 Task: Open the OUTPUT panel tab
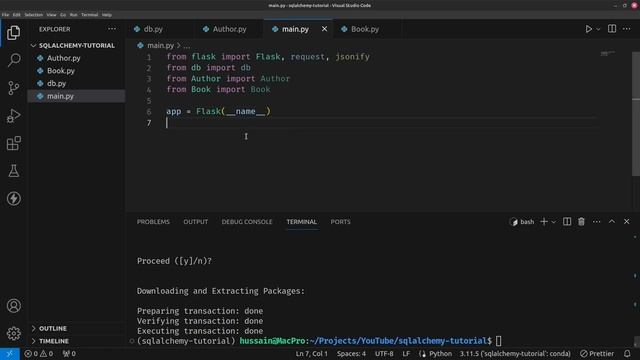pyautogui.click(x=196, y=222)
